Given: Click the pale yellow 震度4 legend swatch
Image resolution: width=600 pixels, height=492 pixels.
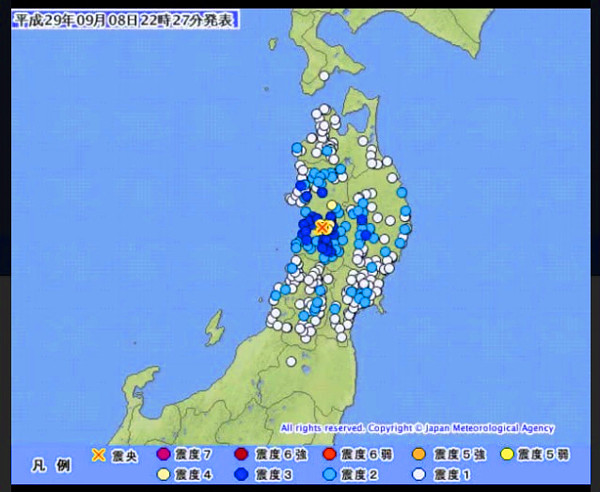Looking at the screenshot, I should click(x=163, y=474).
